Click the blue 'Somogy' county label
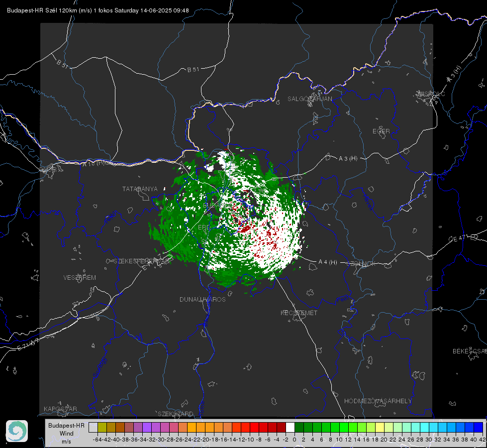This screenshot has height=448, width=487. pos(99,367)
